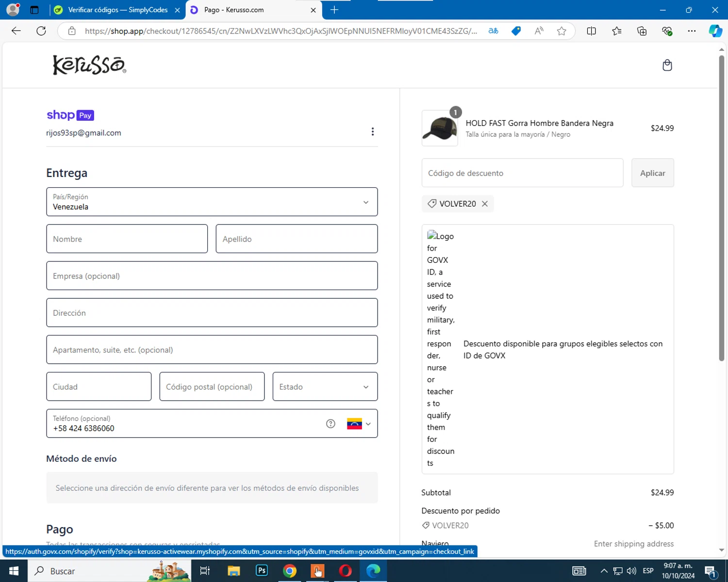This screenshot has height=582, width=728.
Task: Close the Pago Kerusso tab
Action: click(313, 10)
